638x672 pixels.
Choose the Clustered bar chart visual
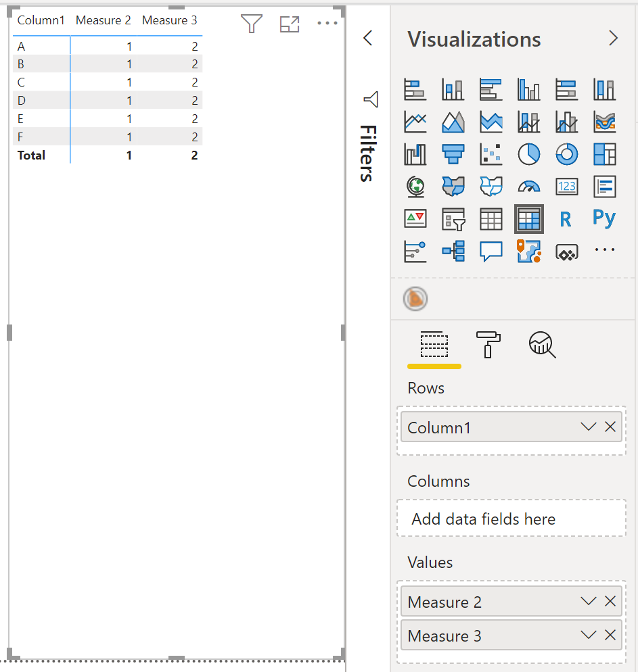491,89
